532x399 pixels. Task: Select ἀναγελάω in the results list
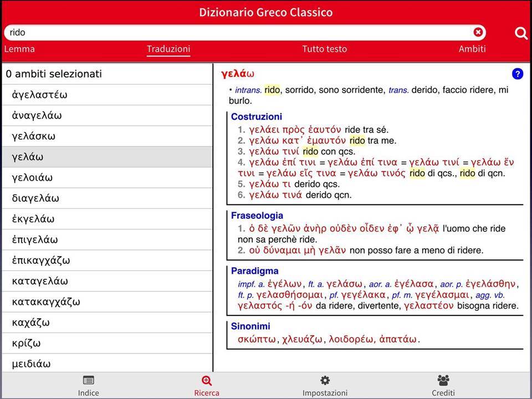(x=107, y=115)
